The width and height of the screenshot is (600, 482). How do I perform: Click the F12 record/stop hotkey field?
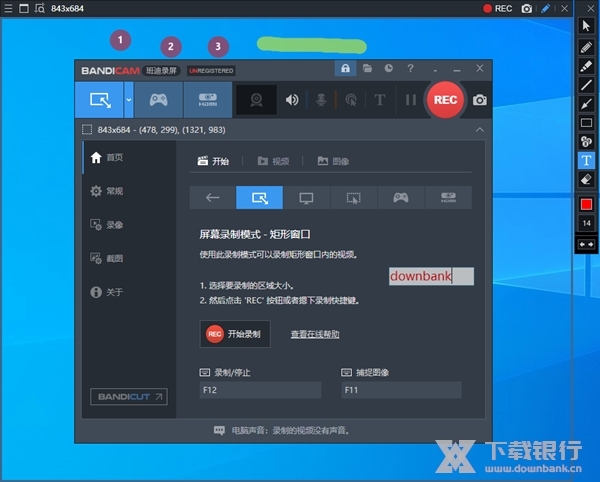(260, 390)
